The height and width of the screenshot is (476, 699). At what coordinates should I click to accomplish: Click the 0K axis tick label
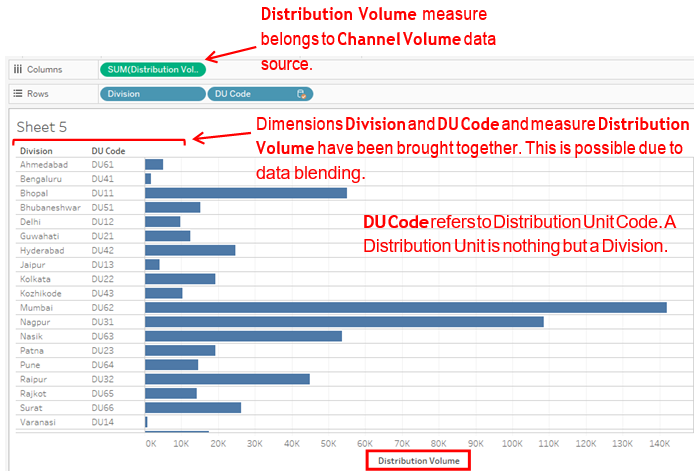(151, 443)
